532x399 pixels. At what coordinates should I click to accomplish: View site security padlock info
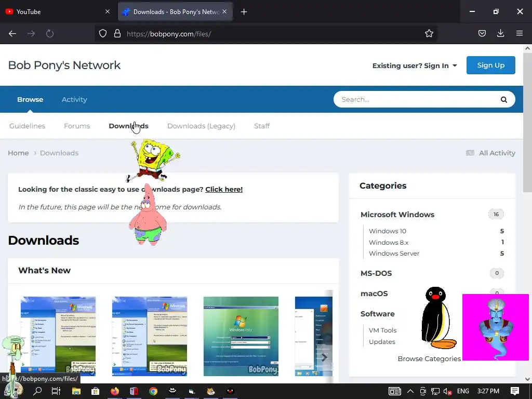tap(117, 34)
